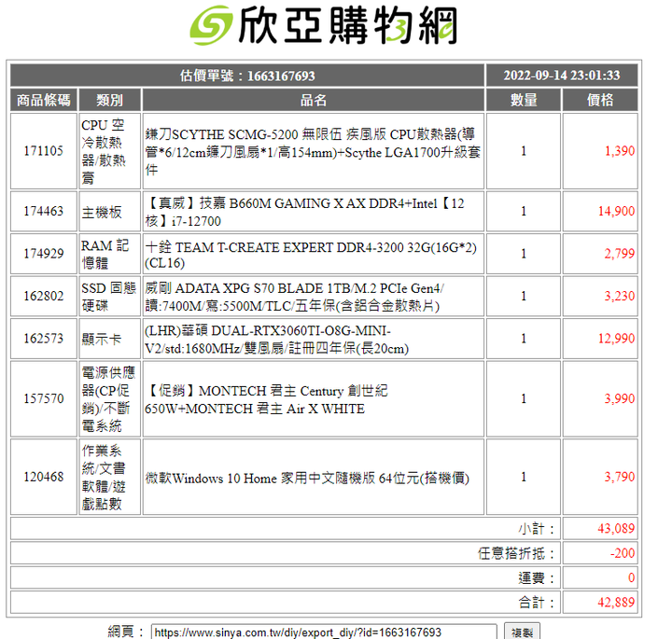Screen dimensions: 672x639
Task: Click the 複製 button beside the URL
Action: tap(522, 632)
